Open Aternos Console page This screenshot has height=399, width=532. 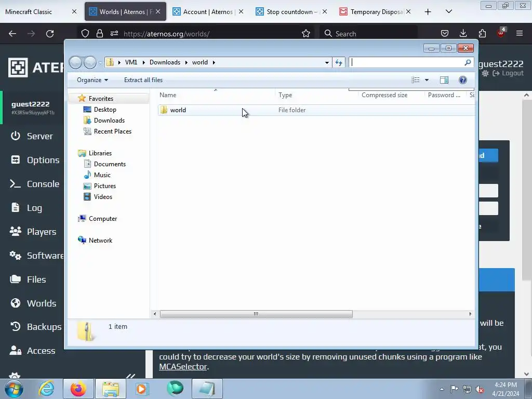point(35,184)
